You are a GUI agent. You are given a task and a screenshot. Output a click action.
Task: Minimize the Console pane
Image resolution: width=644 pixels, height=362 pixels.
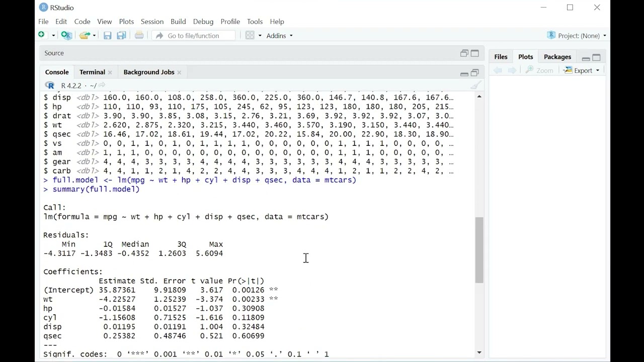(464, 73)
